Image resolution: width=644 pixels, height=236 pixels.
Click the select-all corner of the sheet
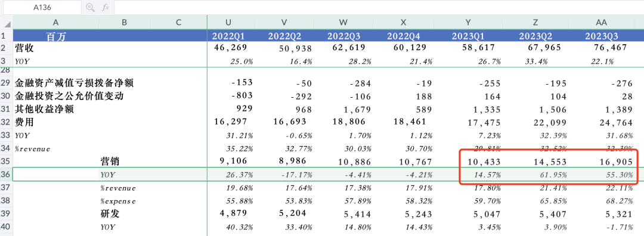tap(7, 22)
